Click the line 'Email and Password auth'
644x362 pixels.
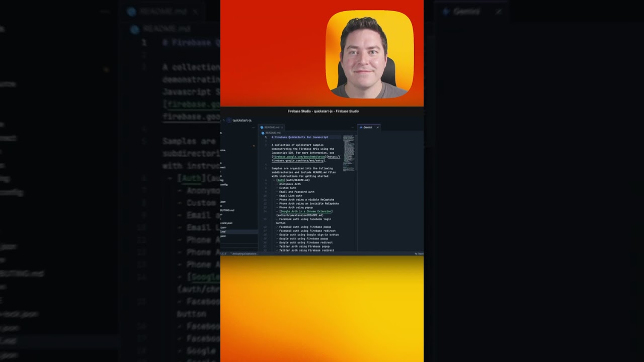[295, 192]
